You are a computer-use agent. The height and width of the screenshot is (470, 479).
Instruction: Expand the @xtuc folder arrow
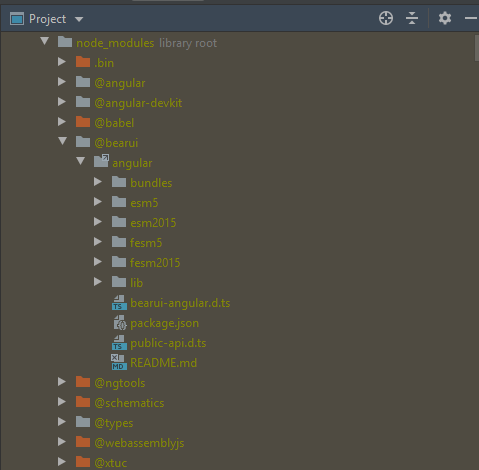(x=62, y=462)
